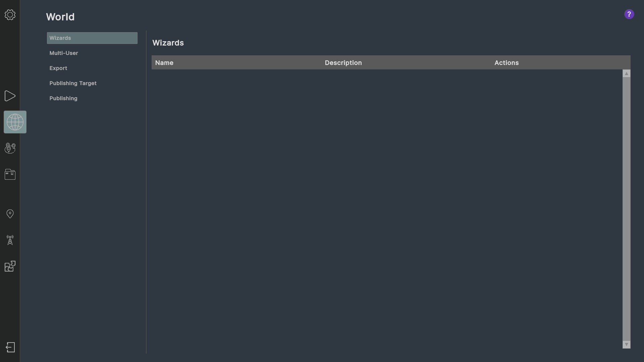This screenshot has width=644, height=362.
Task: Open the users and locations icon
Action: pos(10,148)
